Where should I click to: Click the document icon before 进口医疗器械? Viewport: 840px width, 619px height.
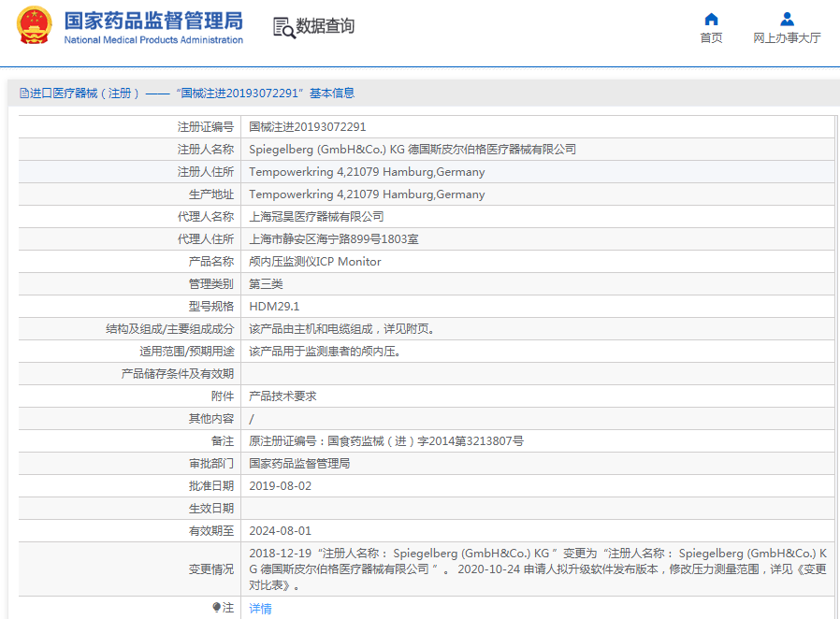click(23, 94)
